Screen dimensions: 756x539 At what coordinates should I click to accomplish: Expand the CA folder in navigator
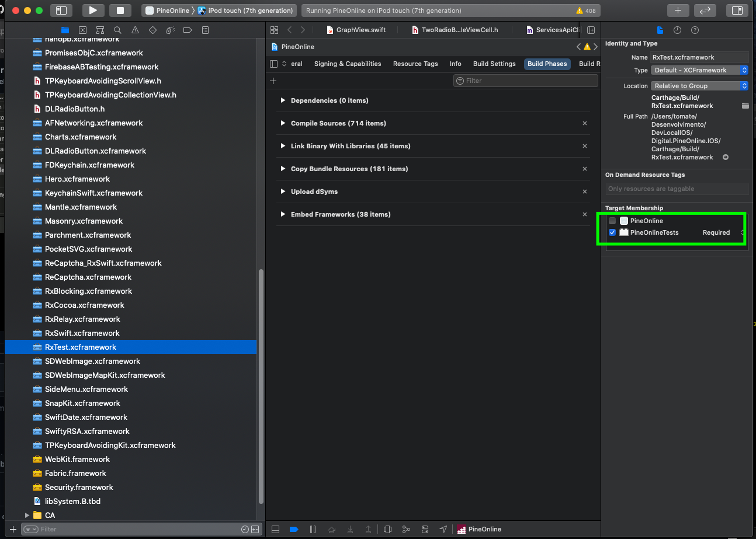pyautogui.click(x=27, y=515)
